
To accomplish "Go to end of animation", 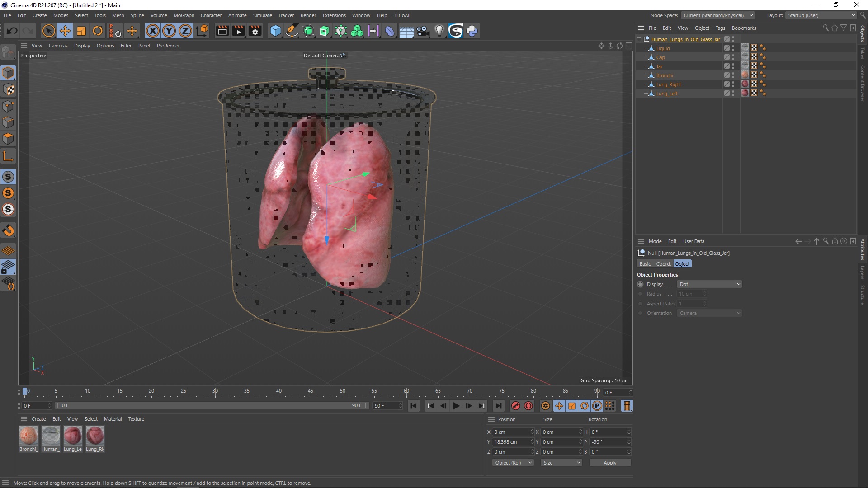I will pyautogui.click(x=498, y=406).
